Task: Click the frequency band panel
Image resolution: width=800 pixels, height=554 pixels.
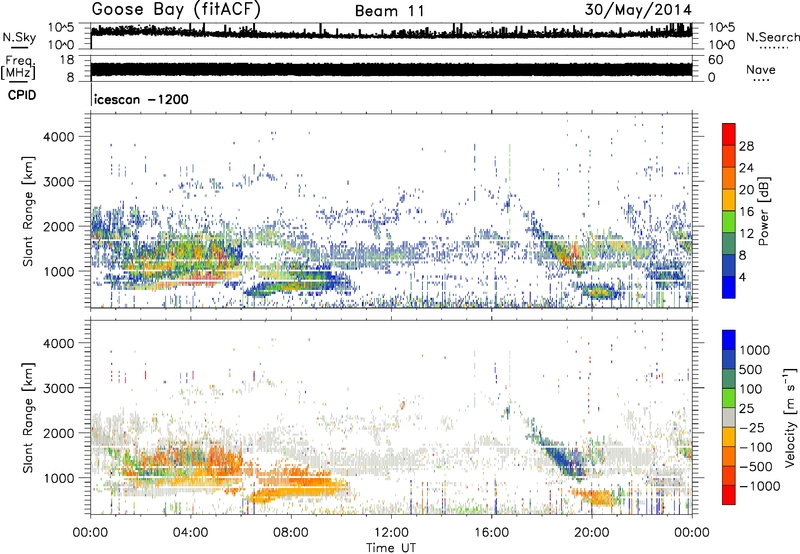Action: click(x=391, y=68)
